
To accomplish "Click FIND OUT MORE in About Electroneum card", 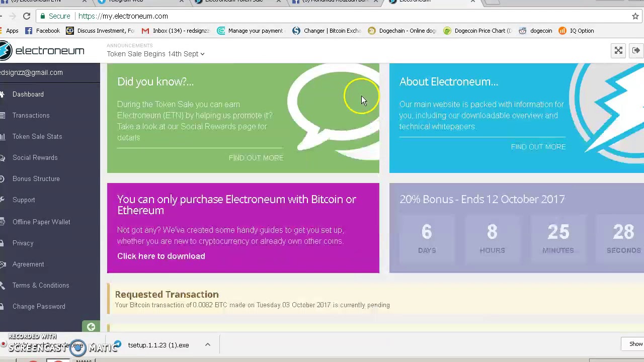I will 538,147.
